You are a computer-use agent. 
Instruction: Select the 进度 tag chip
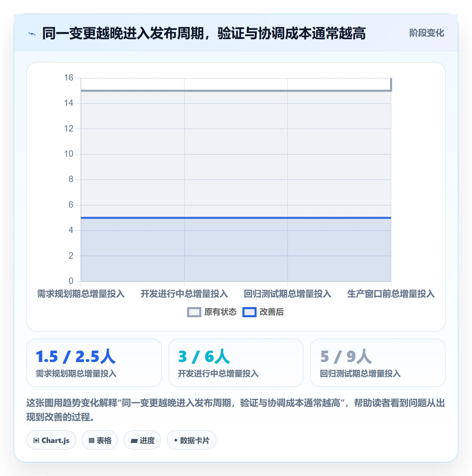142,440
